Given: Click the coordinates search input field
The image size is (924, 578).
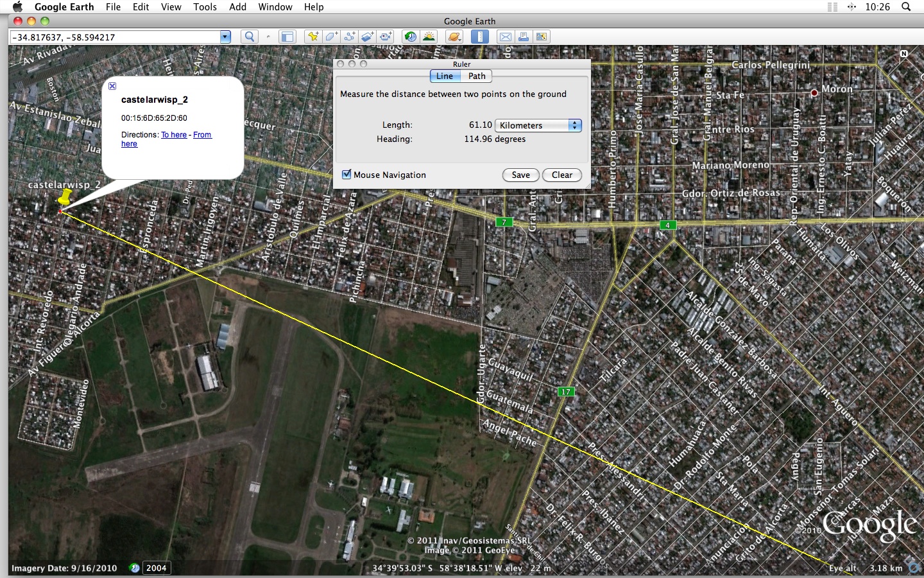Looking at the screenshot, I should point(116,37).
